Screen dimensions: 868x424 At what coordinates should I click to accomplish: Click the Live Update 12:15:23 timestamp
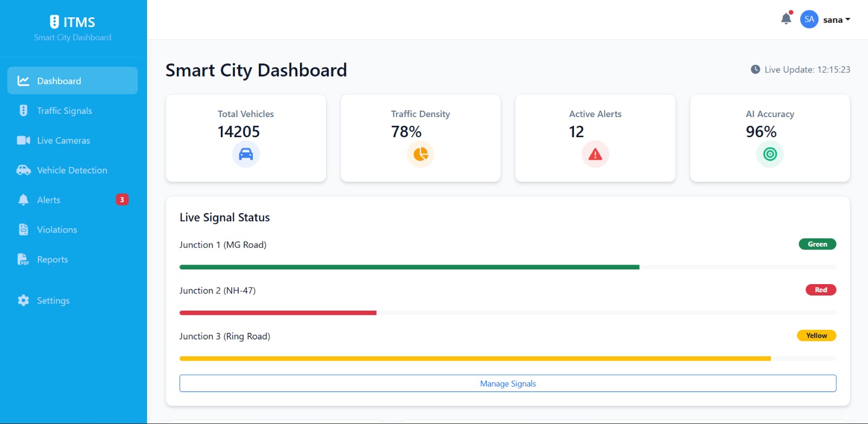[807, 69]
